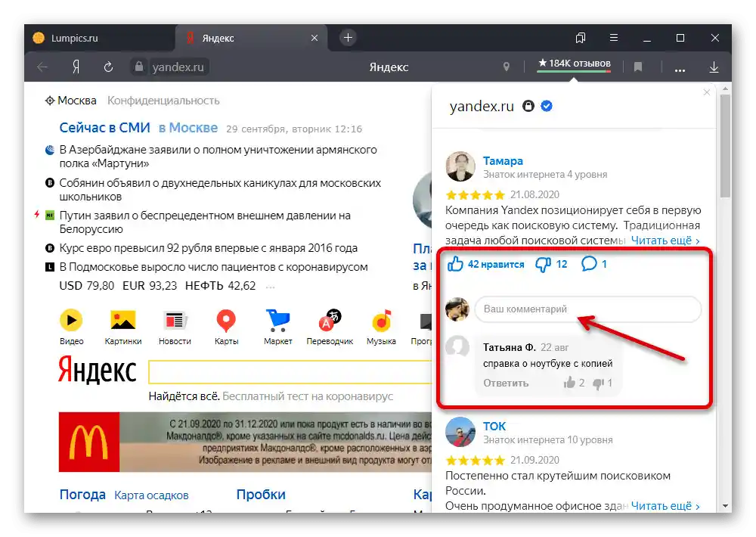The image size is (756, 537).
Task: Open downloads with the arrow icon
Action: [714, 67]
